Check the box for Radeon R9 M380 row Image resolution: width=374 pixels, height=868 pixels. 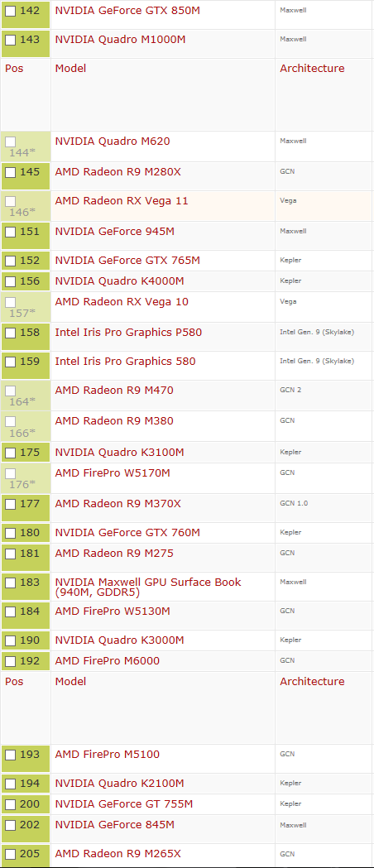click(x=11, y=422)
